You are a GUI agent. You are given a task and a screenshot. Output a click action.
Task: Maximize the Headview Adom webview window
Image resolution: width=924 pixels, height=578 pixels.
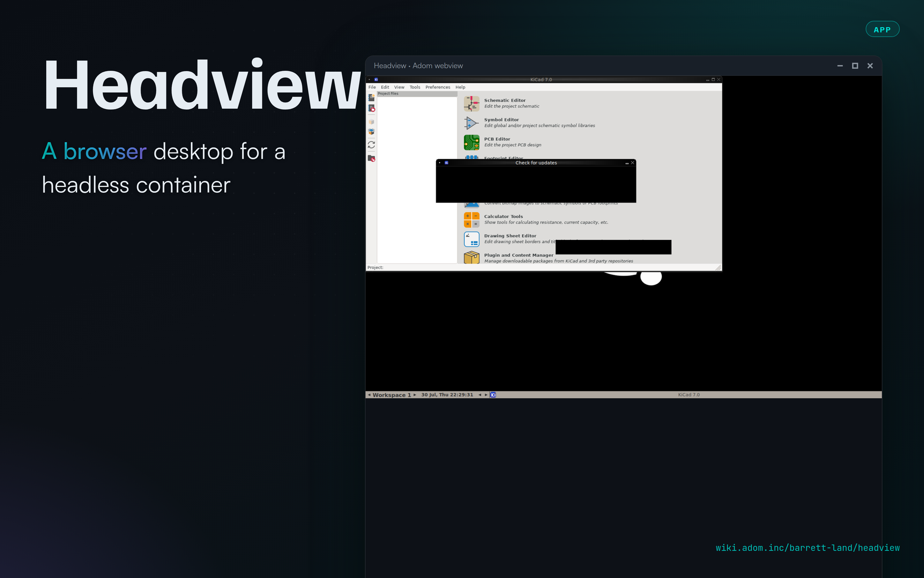tap(855, 66)
